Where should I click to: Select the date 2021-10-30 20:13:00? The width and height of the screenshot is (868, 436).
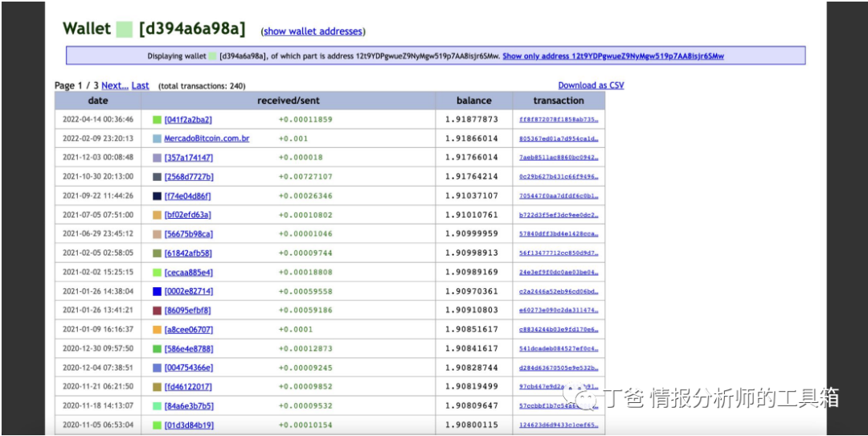(x=98, y=177)
